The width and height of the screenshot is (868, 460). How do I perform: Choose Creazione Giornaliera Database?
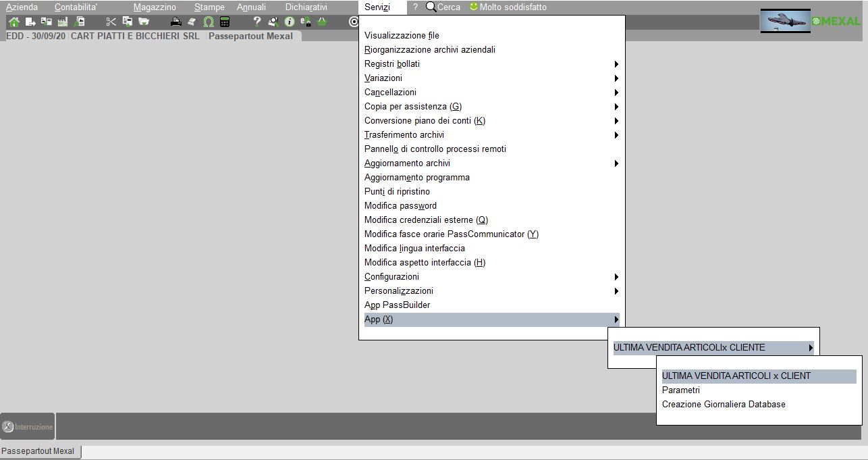pos(724,405)
